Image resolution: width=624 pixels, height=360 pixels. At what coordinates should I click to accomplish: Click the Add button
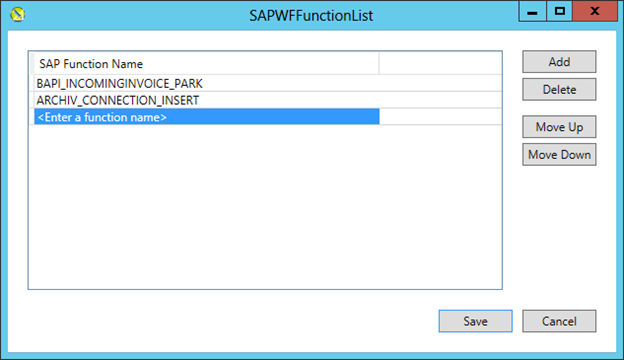pyautogui.click(x=559, y=62)
